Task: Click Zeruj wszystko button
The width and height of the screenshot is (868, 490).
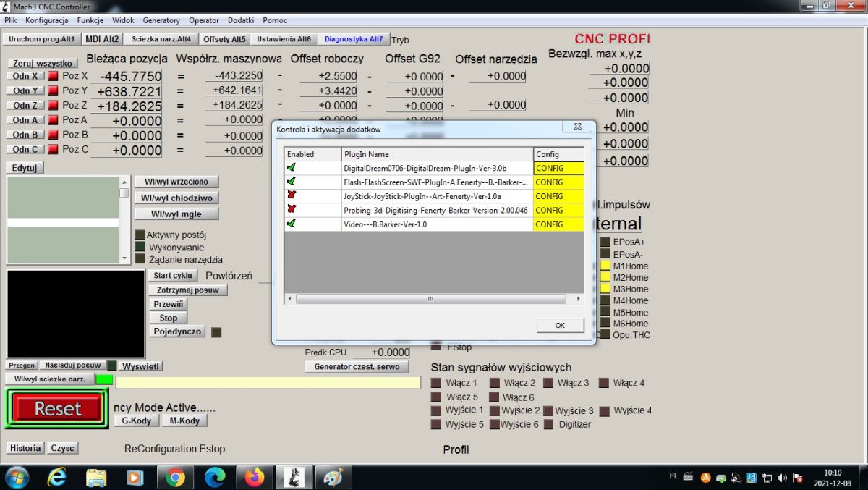Action: (42, 64)
